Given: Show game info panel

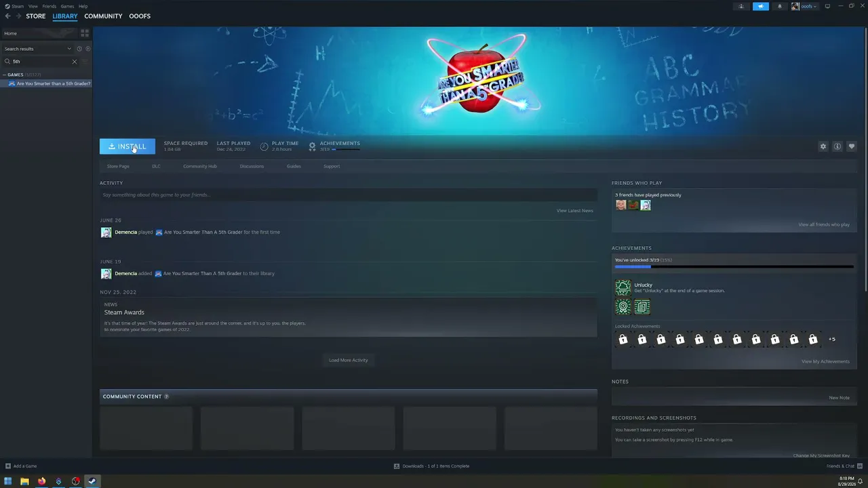Looking at the screenshot, I should click(x=837, y=146).
